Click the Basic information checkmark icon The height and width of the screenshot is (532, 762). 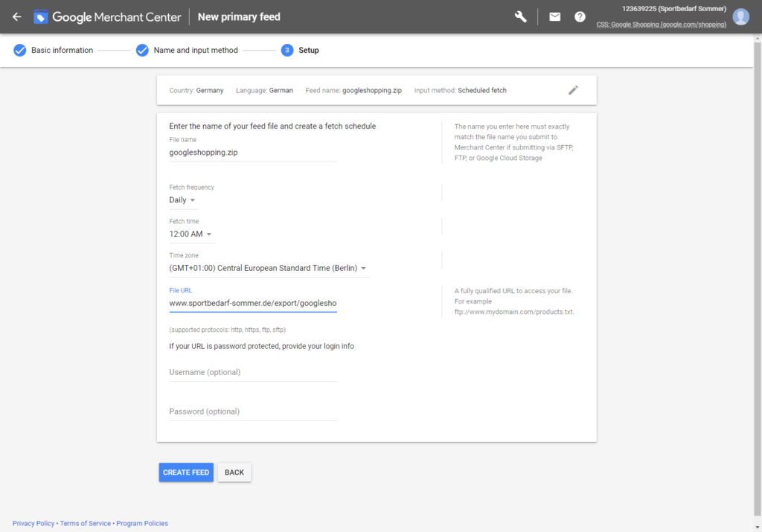(x=20, y=51)
